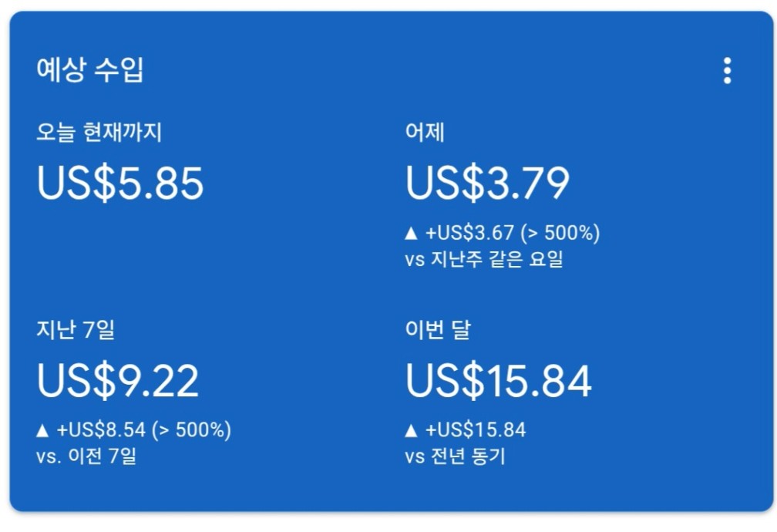This screenshot has width=777, height=532.
Task: Select the 어제 label
Action: tap(425, 133)
